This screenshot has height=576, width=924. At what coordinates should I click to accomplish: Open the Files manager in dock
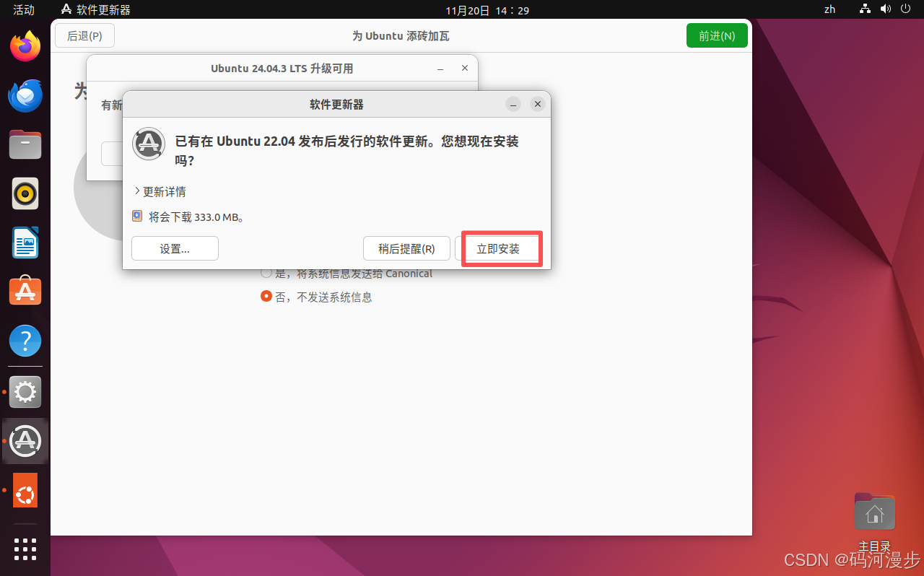pyautogui.click(x=25, y=144)
